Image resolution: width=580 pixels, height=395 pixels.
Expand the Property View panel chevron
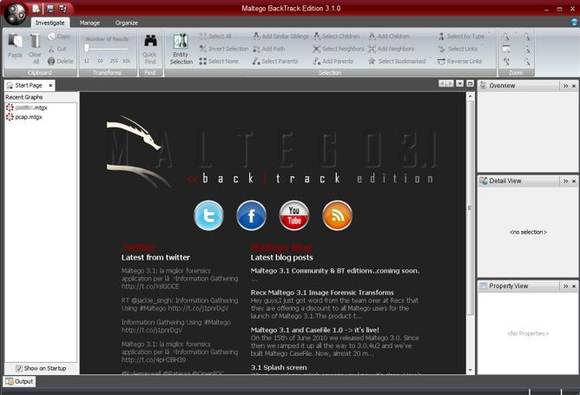pyautogui.click(x=566, y=286)
